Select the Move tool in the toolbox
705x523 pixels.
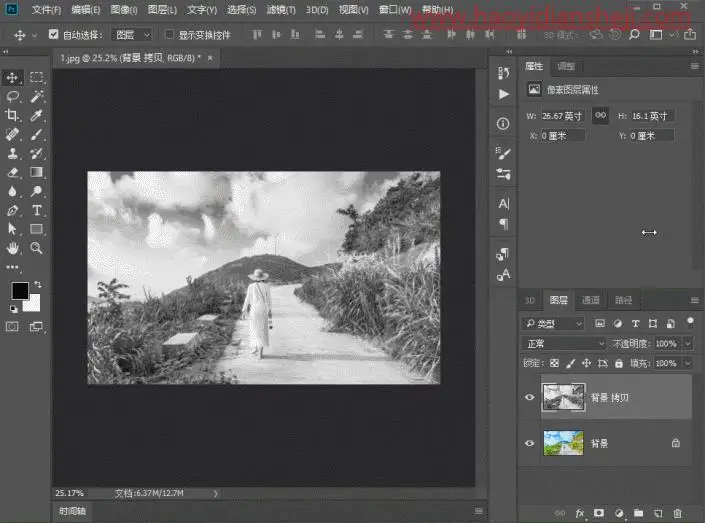[12, 77]
